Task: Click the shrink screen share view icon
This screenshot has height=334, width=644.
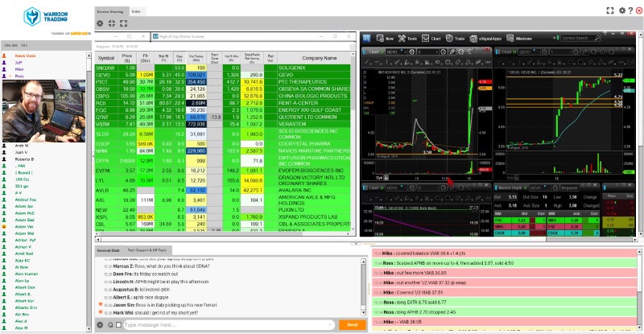Action: [x=112, y=23]
